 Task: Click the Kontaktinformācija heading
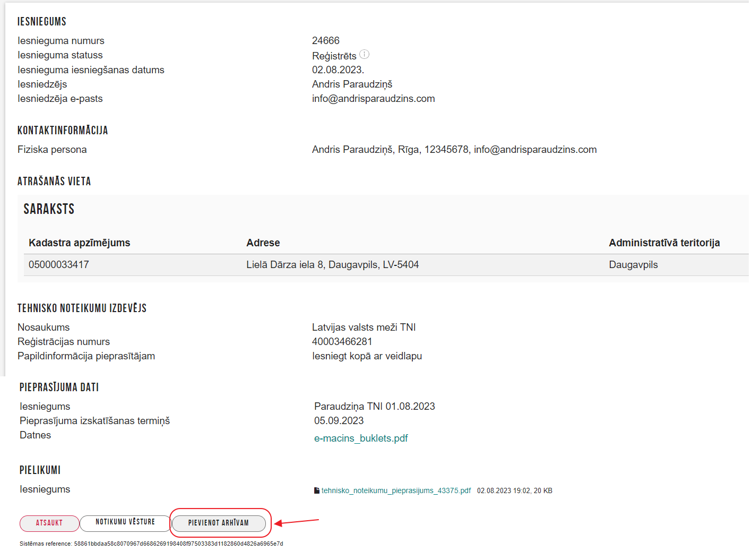63,130
